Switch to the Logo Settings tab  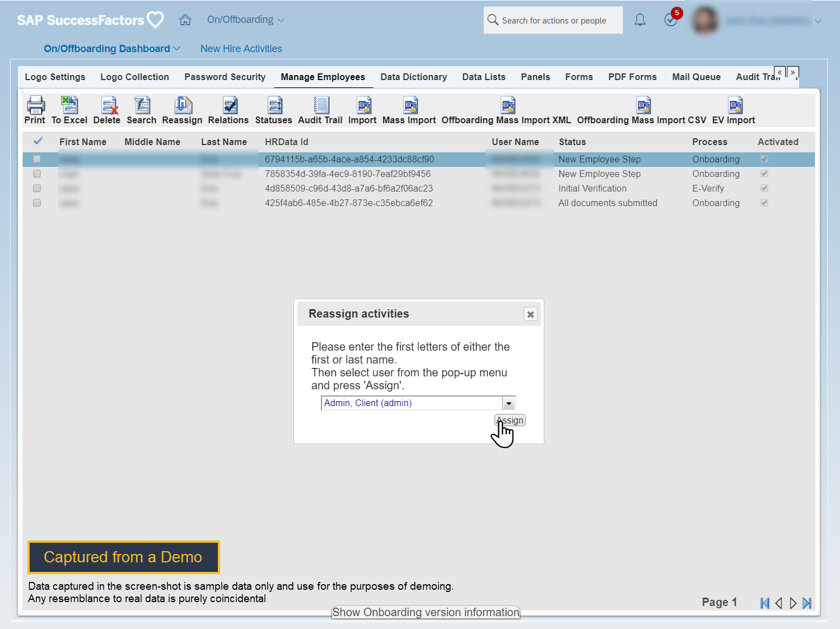point(55,77)
